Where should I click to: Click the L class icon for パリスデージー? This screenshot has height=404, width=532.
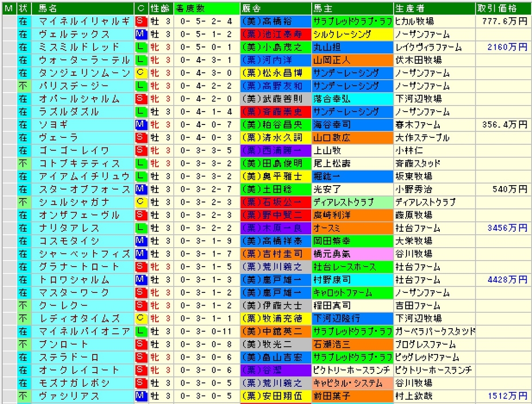pyautogui.click(x=141, y=85)
